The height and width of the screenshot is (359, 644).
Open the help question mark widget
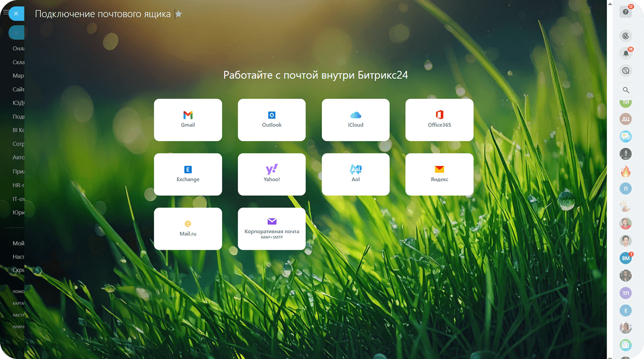coord(626,12)
